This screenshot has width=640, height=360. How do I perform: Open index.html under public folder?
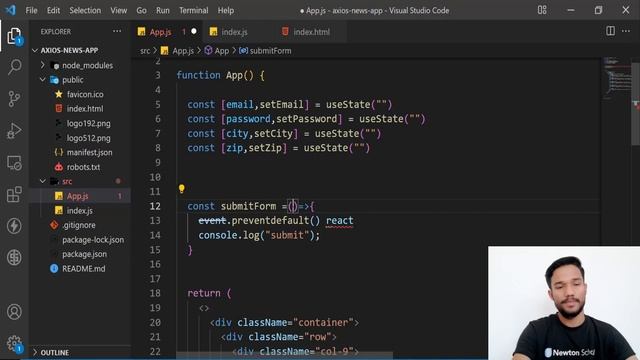(85, 109)
